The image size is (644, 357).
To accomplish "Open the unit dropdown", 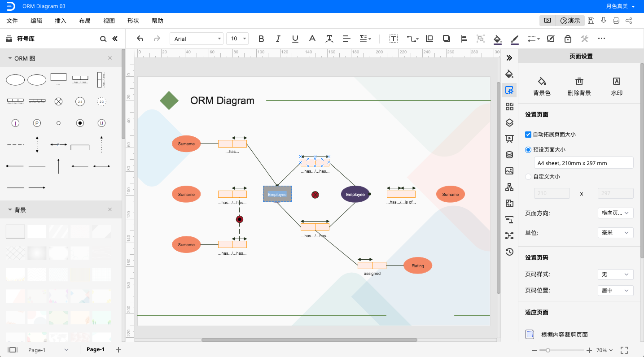I will (616, 233).
